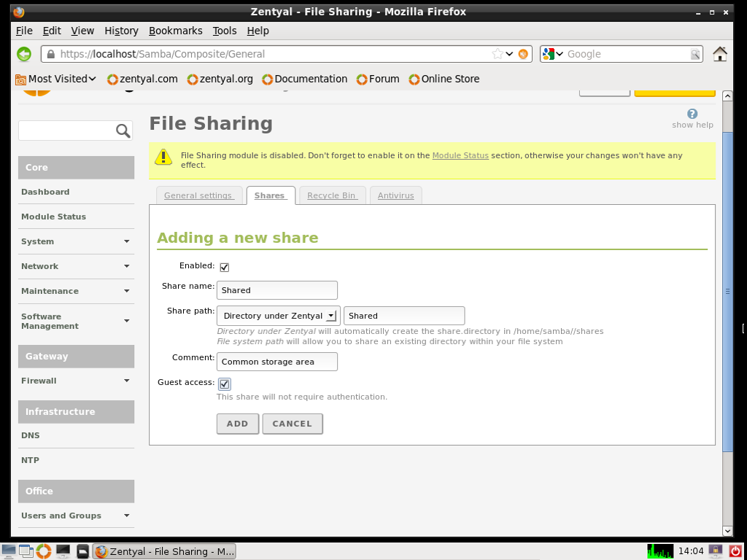Click the Firefox logo in title bar
The width and height of the screenshot is (747, 560).
(18, 12)
